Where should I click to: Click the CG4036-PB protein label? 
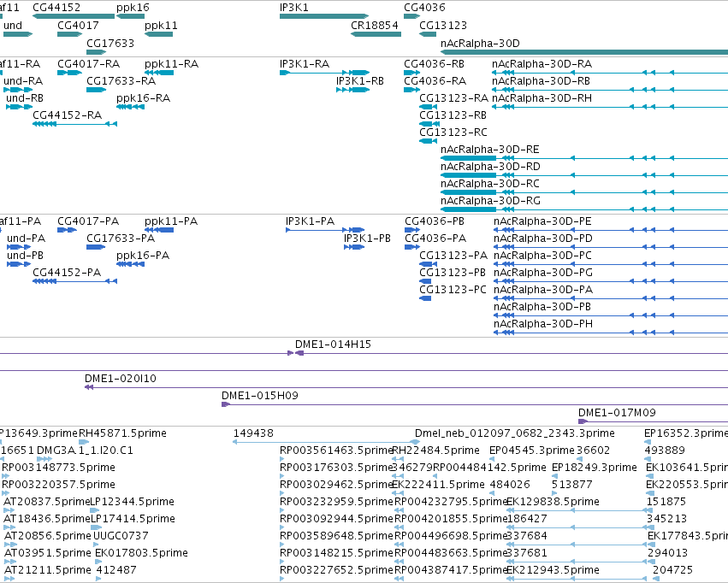(x=435, y=221)
